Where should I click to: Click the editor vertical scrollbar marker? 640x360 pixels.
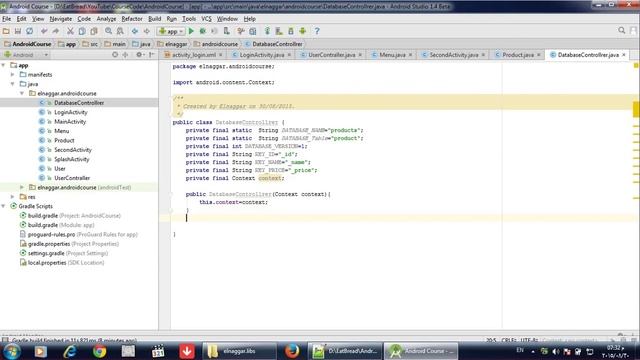(636, 109)
